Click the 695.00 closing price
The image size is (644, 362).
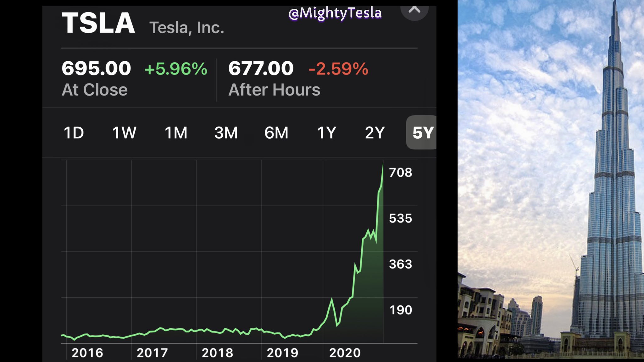click(x=96, y=68)
